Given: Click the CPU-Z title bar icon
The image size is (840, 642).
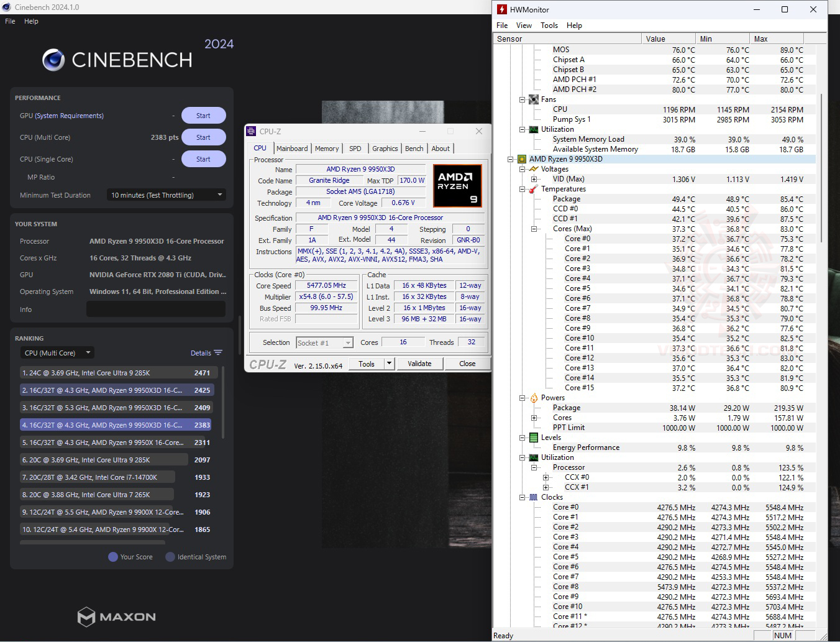Looking at the screenshot, I should pyautogui.click(x=251, y=131).
